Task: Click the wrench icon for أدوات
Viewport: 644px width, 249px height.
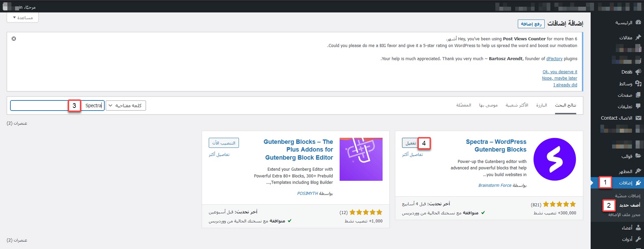Action: (x=638, y=239)
